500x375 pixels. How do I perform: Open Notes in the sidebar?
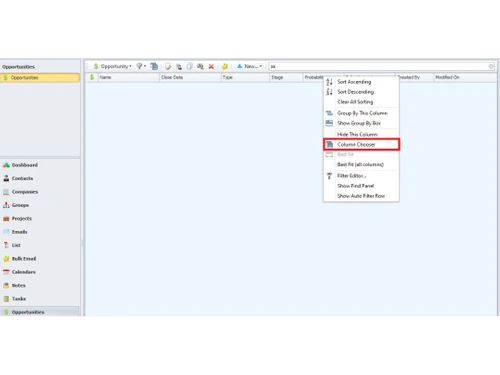(x=40, y=285)
